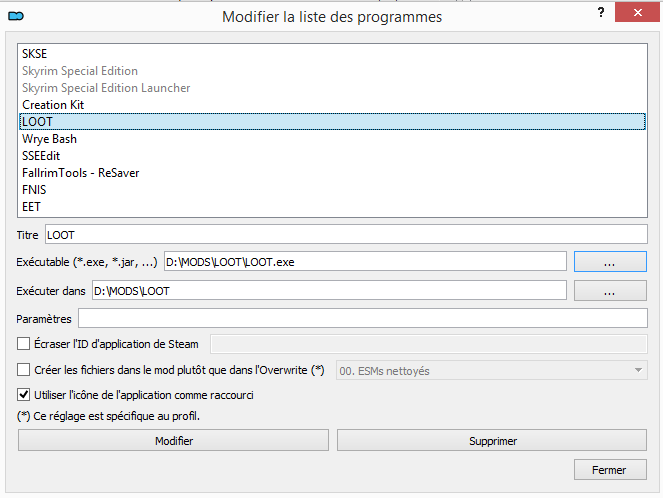Viewport: 663px width, 498px height.
Task: Click the question mark help button
Action: 600,16
